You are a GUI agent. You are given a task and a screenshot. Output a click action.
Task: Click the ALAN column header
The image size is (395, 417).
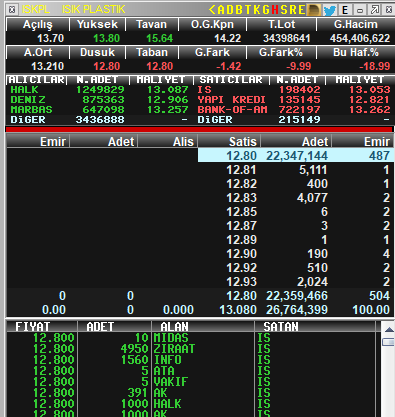click(203, 327)
